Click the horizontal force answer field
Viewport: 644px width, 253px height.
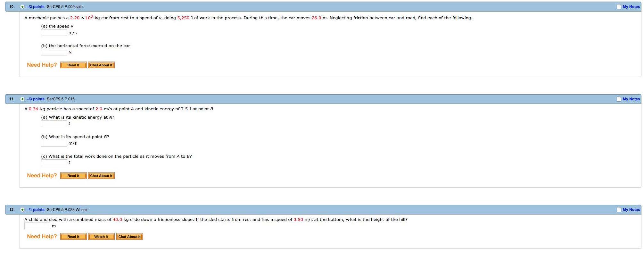[54, 52]
